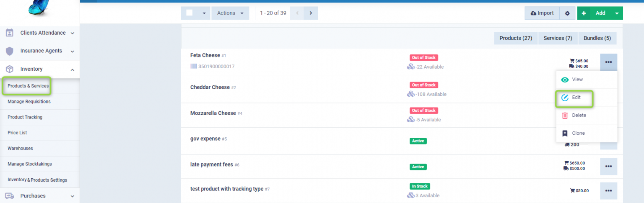644x203 pixels.
Task: Open Manage Requisitions in the sidebar
Action: point(29,102)
